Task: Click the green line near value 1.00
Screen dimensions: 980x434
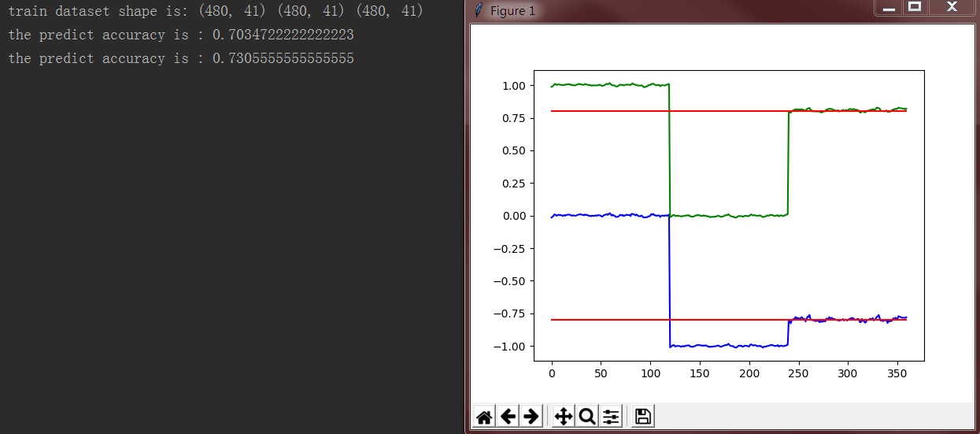Action: click(610, 84)
